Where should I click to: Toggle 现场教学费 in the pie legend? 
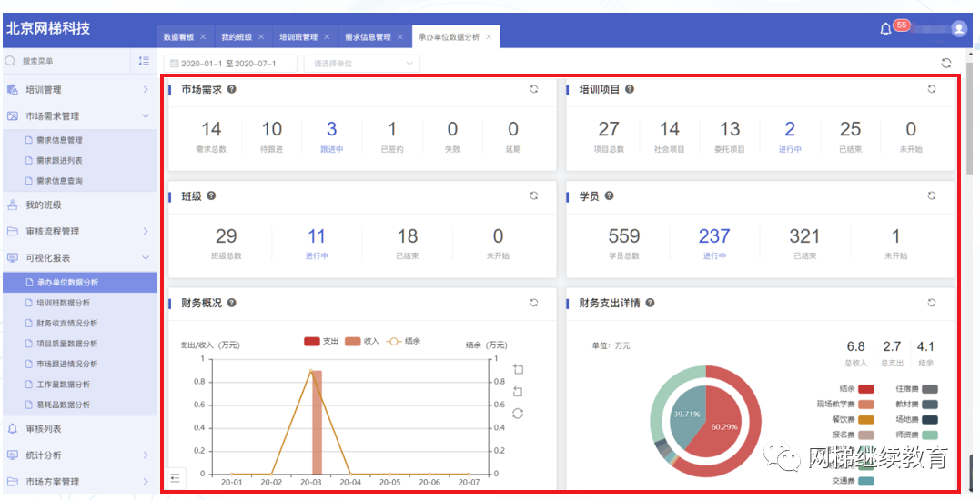click(x=845, y=405)
